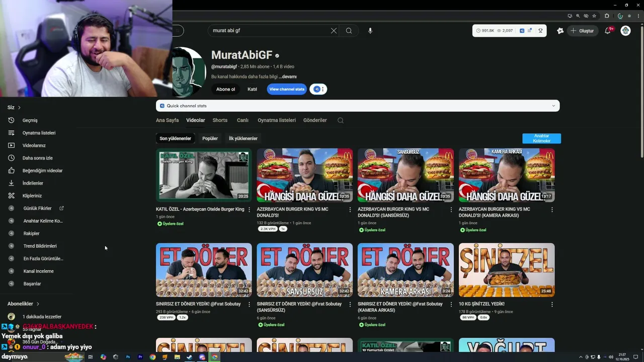Select the Videolar tab
Image resolution: width=644 pixels, height=362 pixels.
point(196,120)
